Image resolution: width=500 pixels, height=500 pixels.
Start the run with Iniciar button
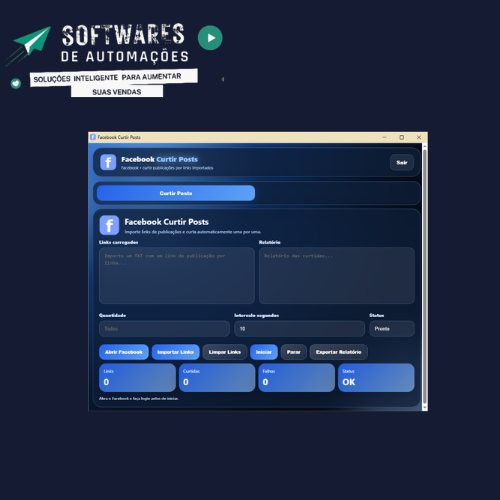(264, 352)
